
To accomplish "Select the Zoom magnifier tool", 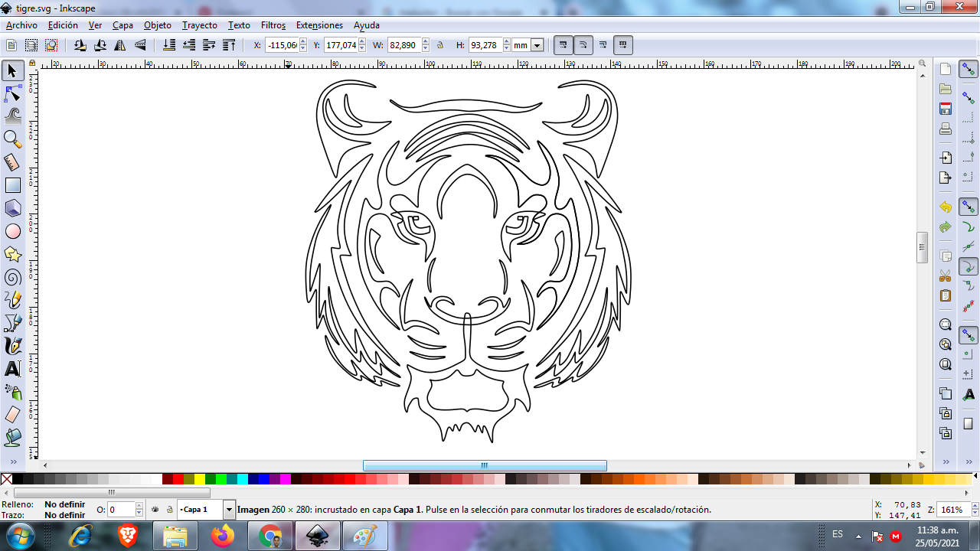I will [x=12, y=139].
